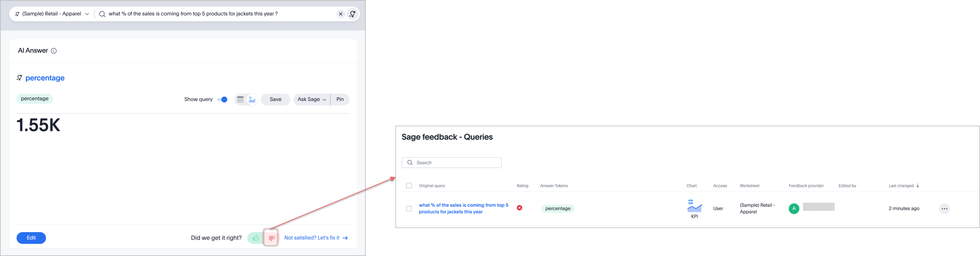
Task: Switch to chart view icon
Action: 252,100
